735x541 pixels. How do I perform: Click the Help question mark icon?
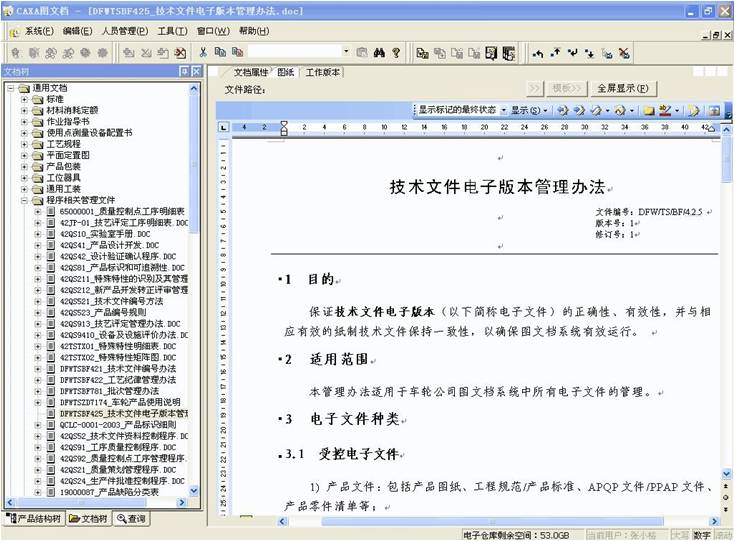tap(396, 51)
